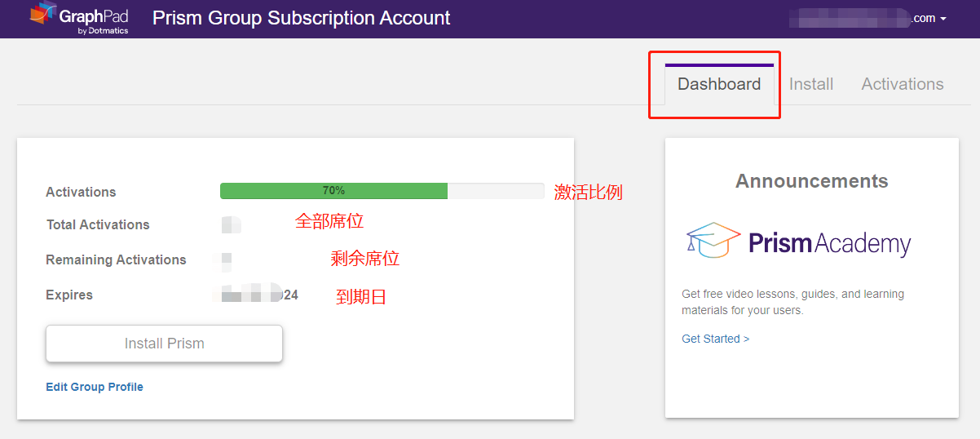Click the Install Prism button
Image resolution: width=980 pixels, height=439 pixels.
[164, 344]
